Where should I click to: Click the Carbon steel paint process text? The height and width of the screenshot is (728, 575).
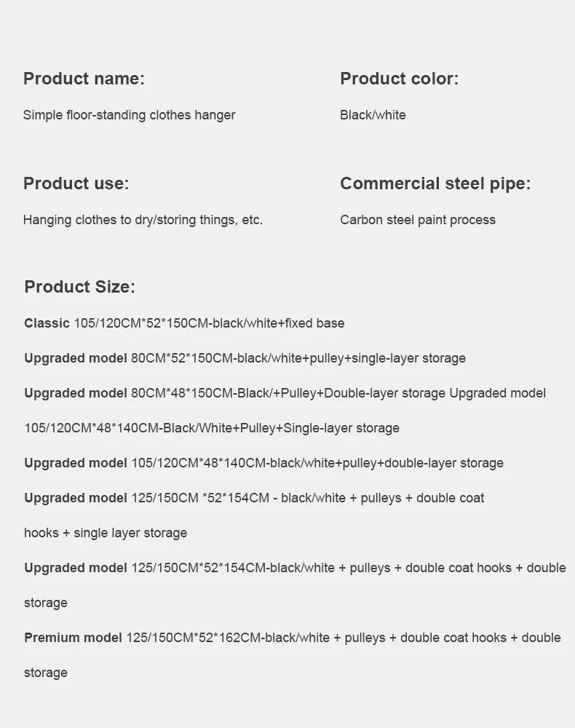click(x=418, y=220)
